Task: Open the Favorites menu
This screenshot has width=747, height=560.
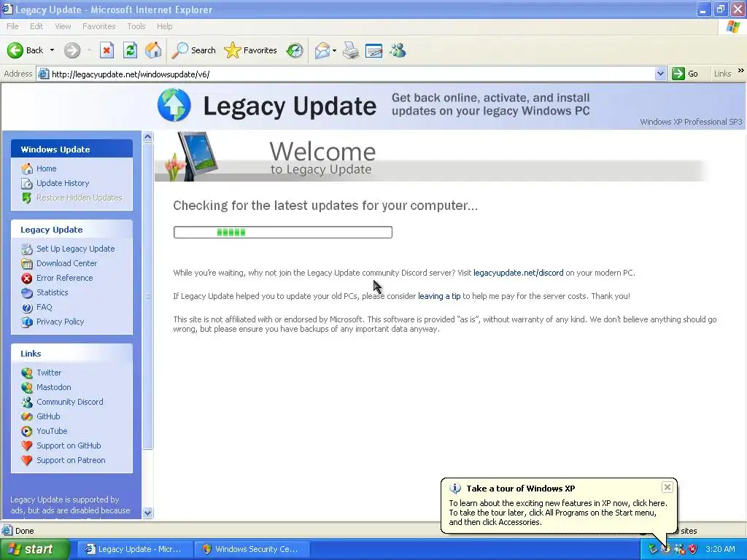Action: [98, 26]
